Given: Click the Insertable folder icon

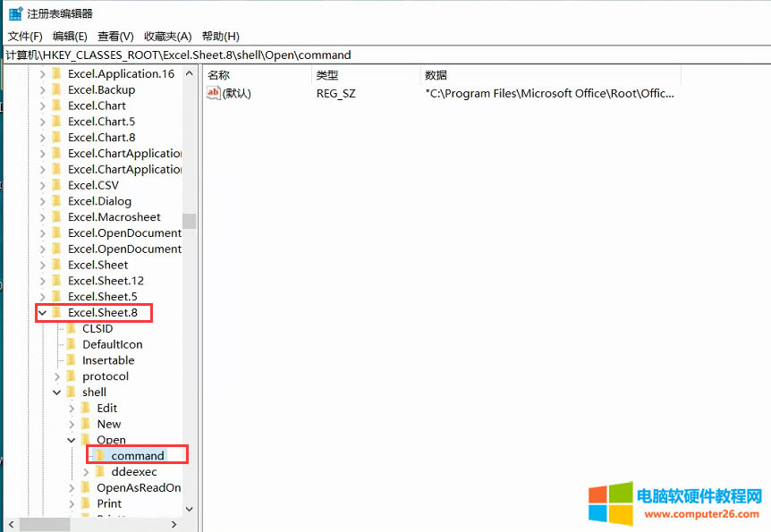Looking at the screenshot, I should [x=72, y=360].
